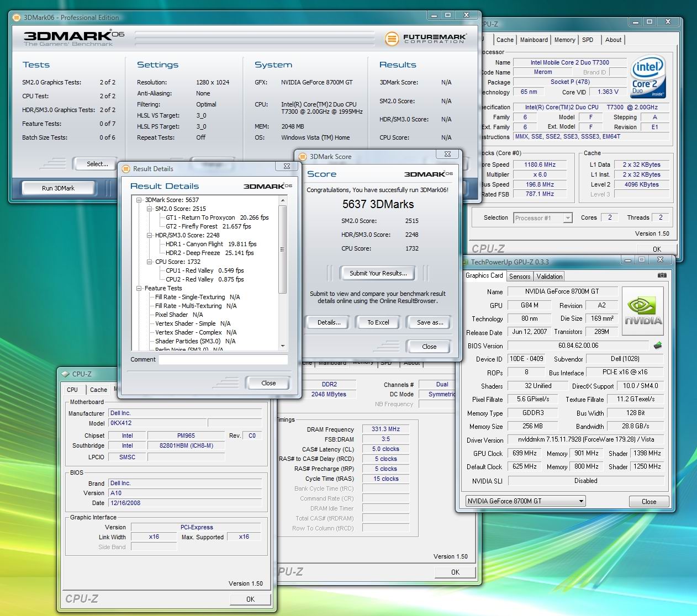Open the SPD tab in top-right CPU-Z
Viewport: 697px width, 616px height.
click(x=588, y=40)
